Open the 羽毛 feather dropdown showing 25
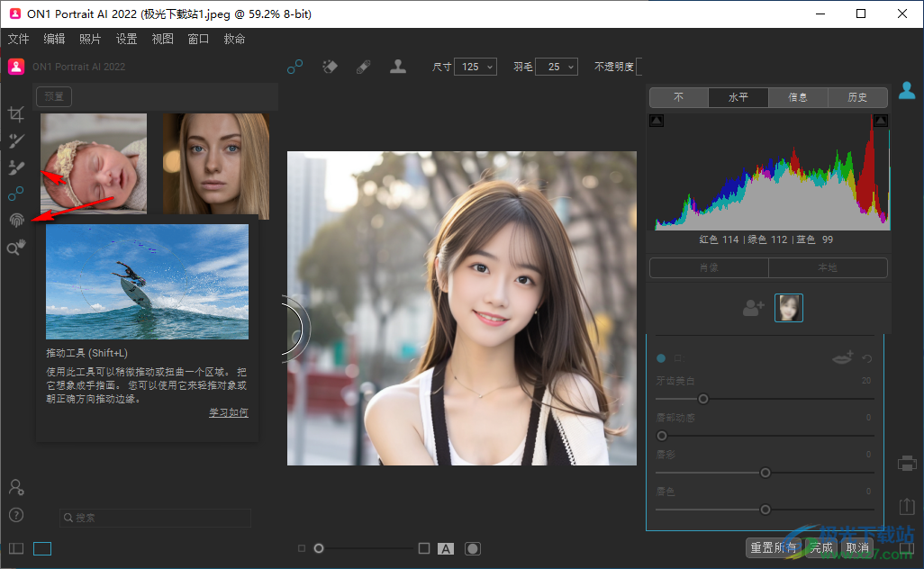Image resolution: width=924 pixels, height=569 pixels. (557, 67)
